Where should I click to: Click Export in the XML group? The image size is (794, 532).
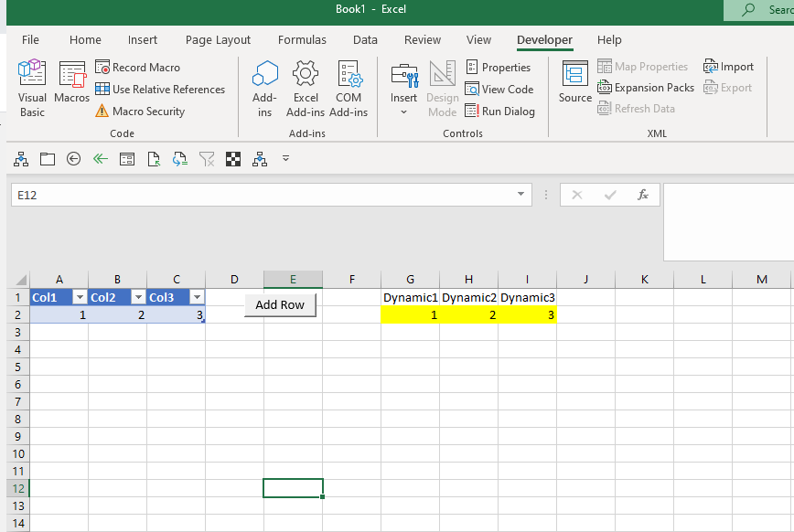pyautogui.click(x=727, y=88)
